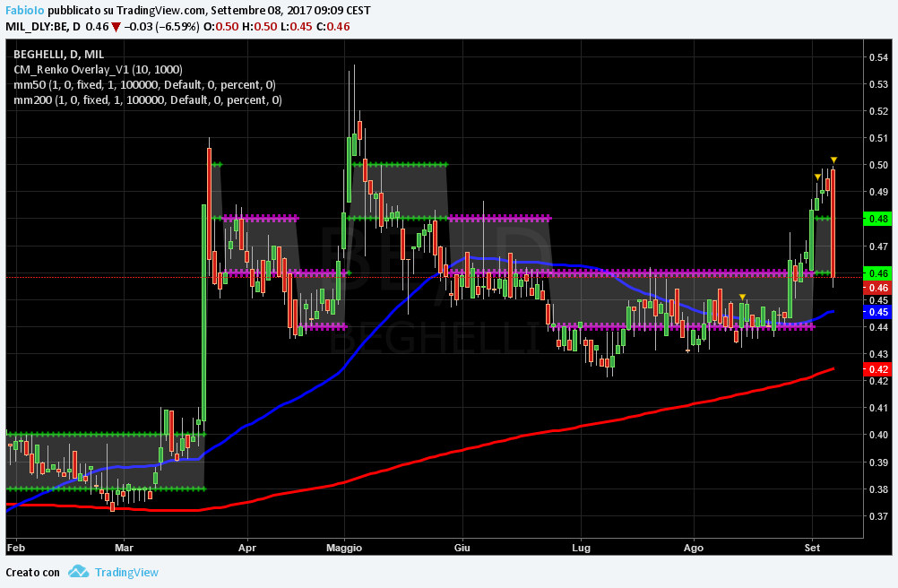Click the 0.41 price axis label

[878, 408]
